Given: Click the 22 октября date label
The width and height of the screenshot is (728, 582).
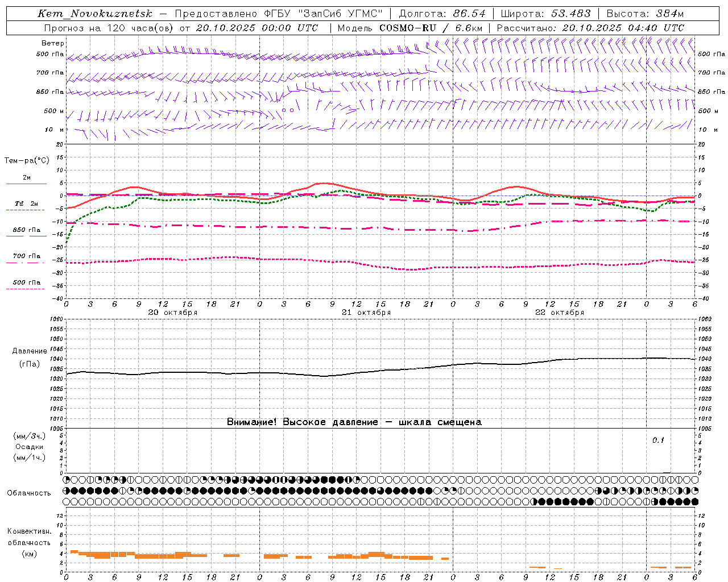Looking at the screenshot, I should (559, 313).
